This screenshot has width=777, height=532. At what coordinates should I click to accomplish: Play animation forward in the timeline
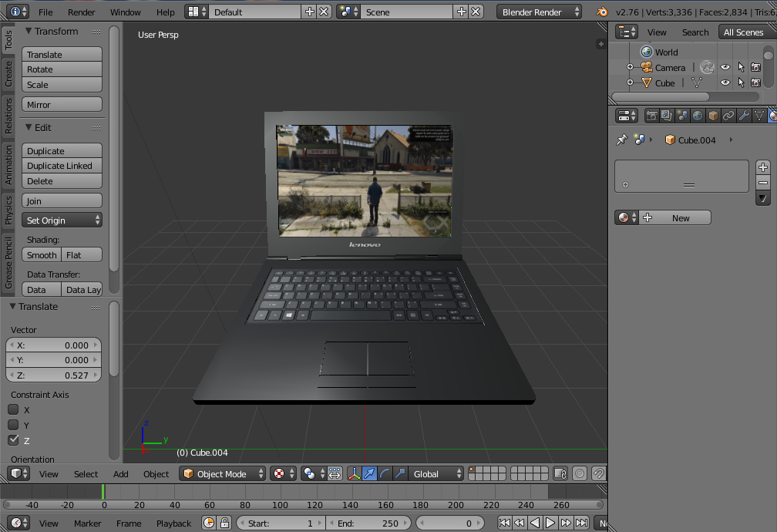tap(550, 523)
